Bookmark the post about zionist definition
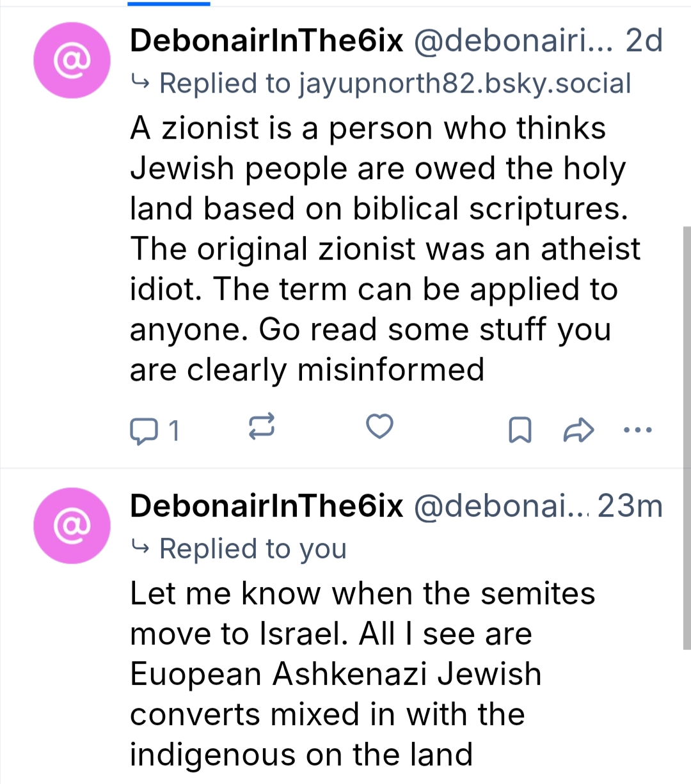The image size is (691, 784). click(x=520, y=430)
